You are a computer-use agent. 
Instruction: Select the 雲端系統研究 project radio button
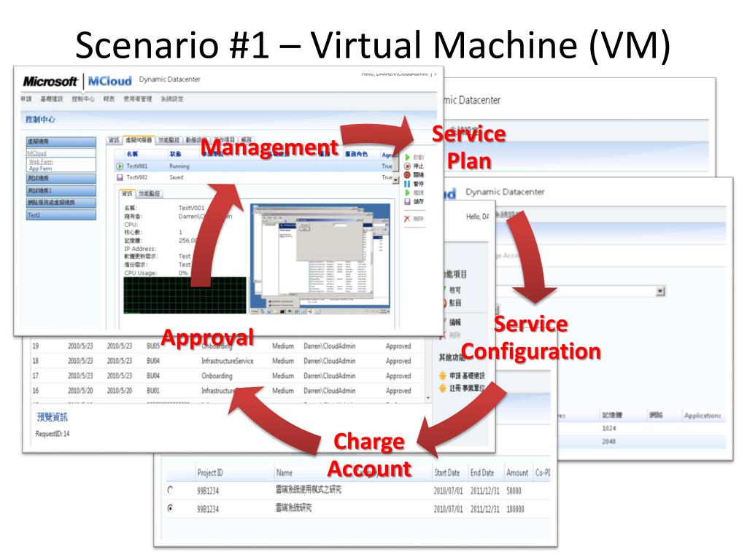click(171, 508)
